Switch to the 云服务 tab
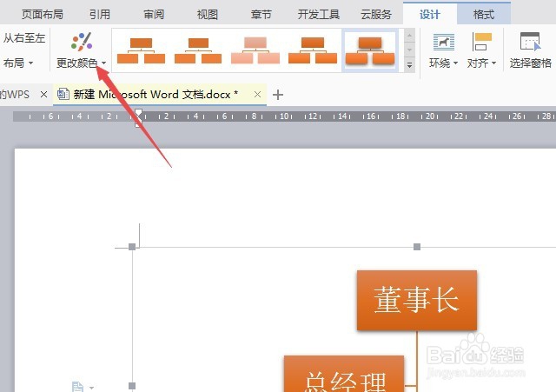This screenshot has height=392, width=556. coord(376,15)
